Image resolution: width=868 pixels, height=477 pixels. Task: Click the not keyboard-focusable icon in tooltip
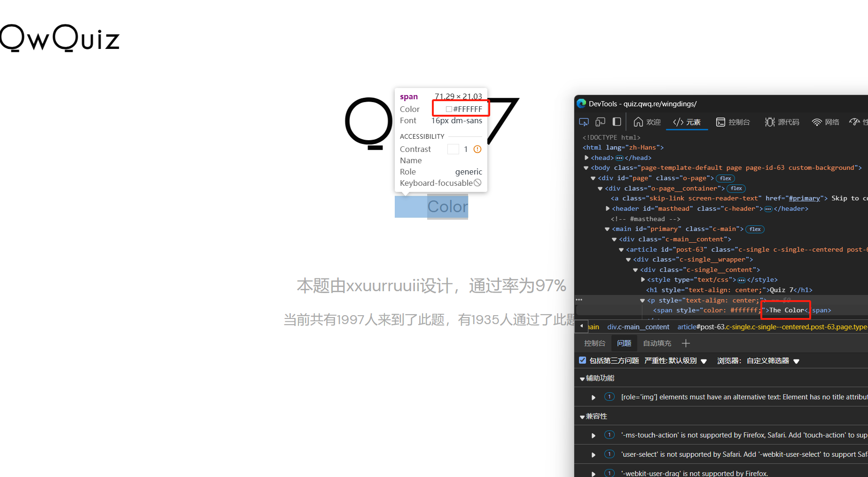(x=477, y=183)
